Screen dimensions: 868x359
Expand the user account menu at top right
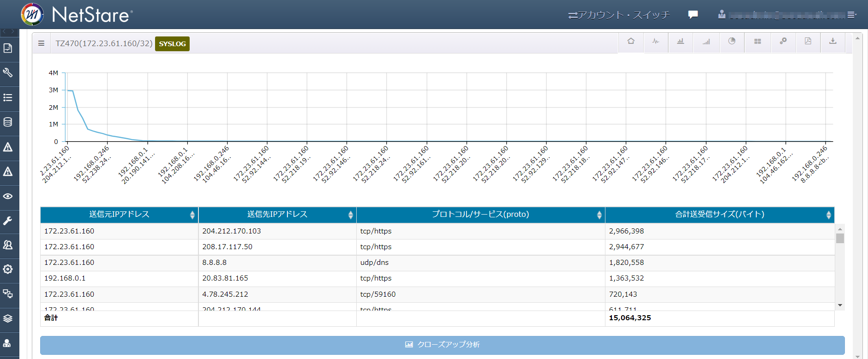(852, 15)
